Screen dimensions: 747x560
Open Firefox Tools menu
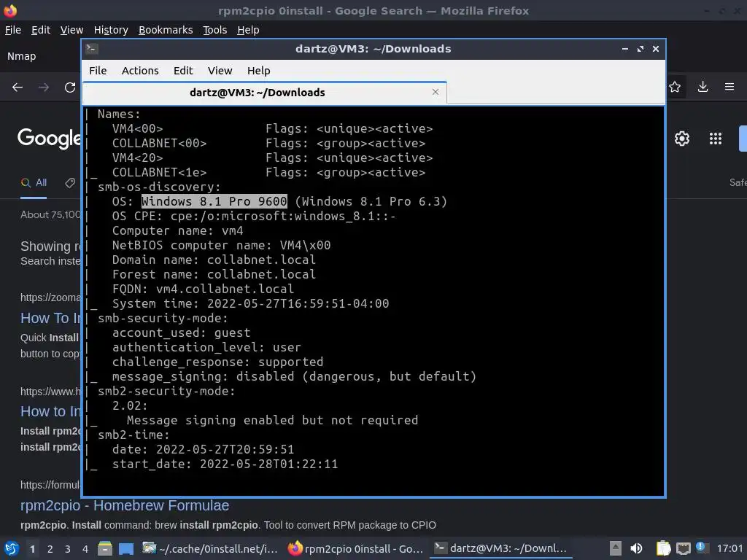[215, 30]
